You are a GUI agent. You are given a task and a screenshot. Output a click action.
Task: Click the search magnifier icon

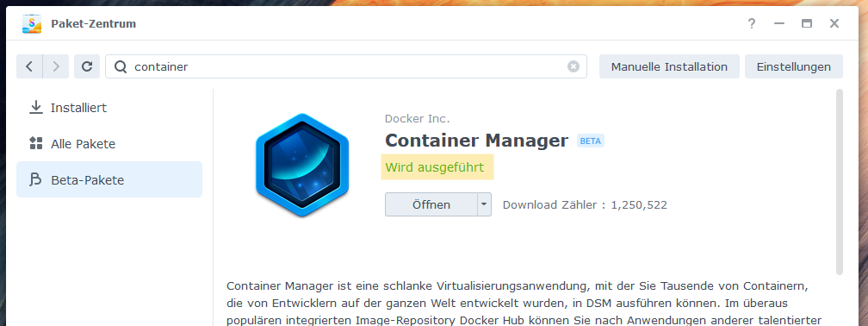pos(121,66)
